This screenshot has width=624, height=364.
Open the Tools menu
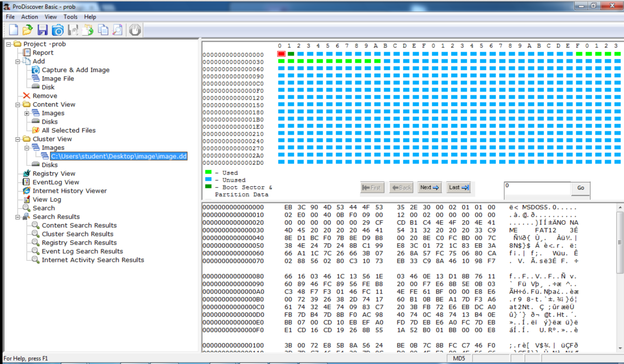pyautogui.click(x=70, y=17)
